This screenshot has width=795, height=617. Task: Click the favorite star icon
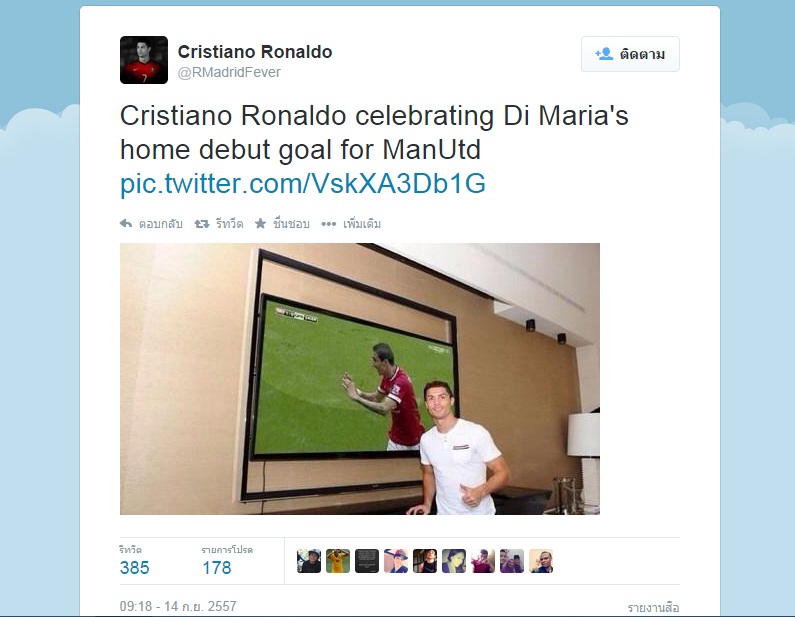(x=260, y=224)
